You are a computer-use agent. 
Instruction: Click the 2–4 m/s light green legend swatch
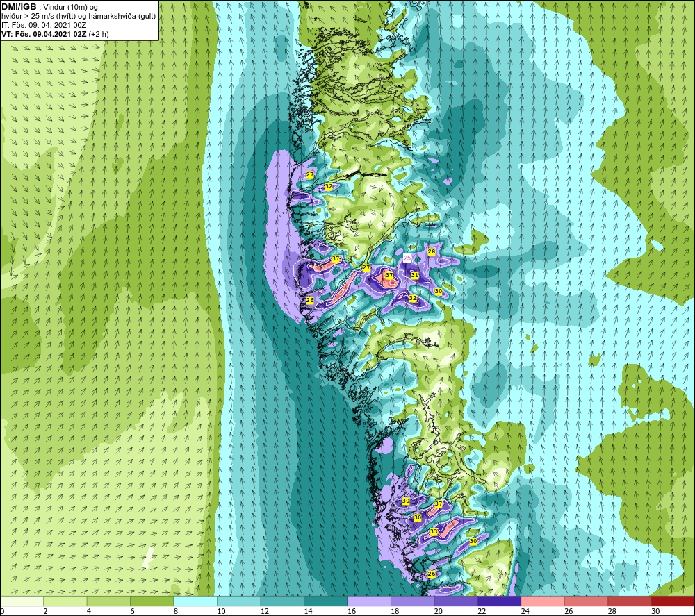tap(65, 601)
